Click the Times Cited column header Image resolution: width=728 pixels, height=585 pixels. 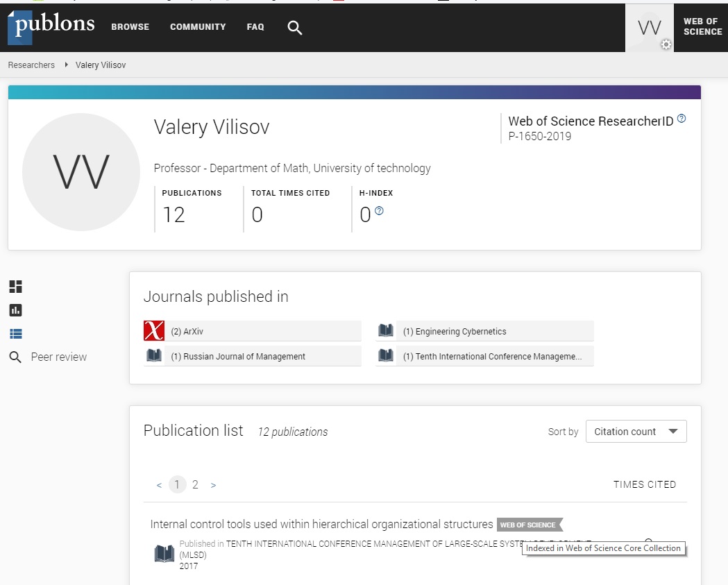(645, 484)
